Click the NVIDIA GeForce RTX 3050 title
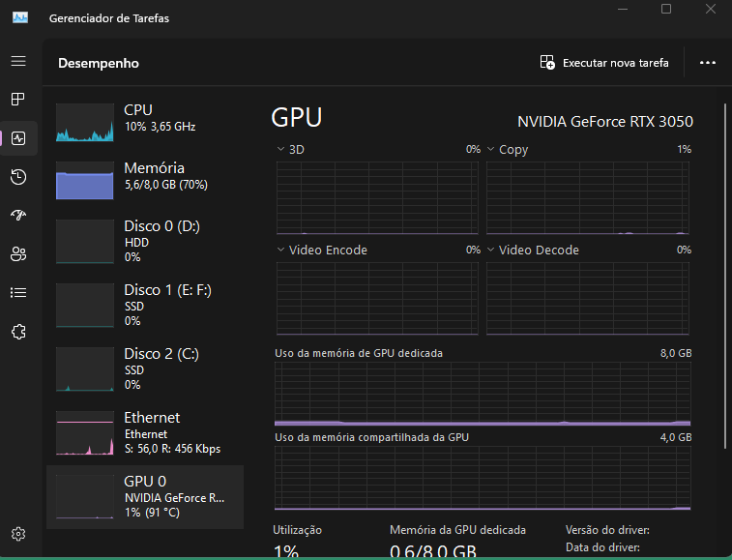This screenshot has height=560, width=732. point(605,122)
